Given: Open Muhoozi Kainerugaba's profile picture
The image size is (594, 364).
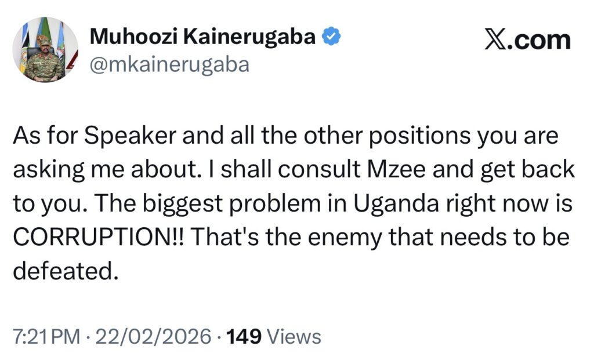Looking at the screenshot, I should pyautogui.click(x=38, y=50).
